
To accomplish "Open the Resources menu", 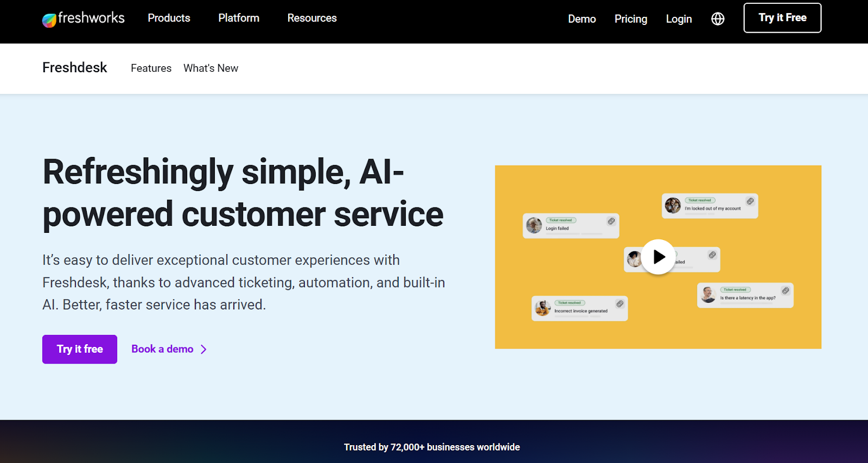I will click(x=312, y=18).
